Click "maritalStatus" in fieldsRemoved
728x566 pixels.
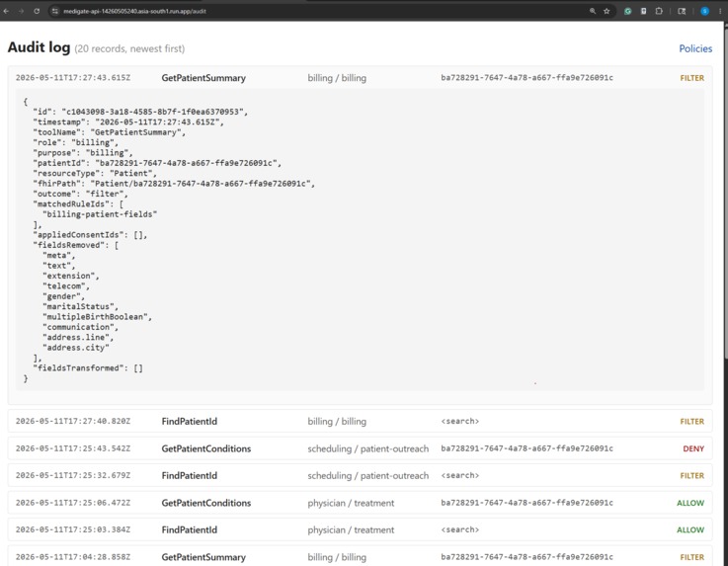pos(80,306)
